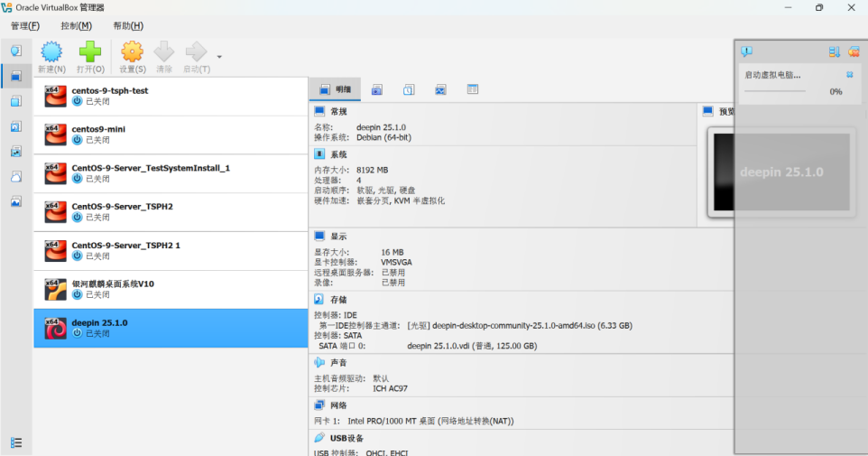The width and height of the screenshot is (868, 456).
Task: Cancel the 启动虚拟电脑 progress notification
Action: tap(850, 74)
